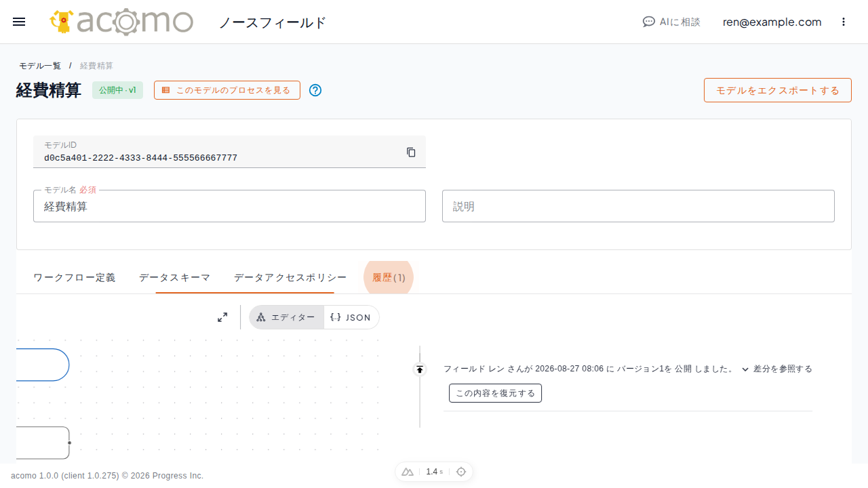Click the acomo logo
The width and height of the screenshot is (868, 488).
click(x=121, y=22)
